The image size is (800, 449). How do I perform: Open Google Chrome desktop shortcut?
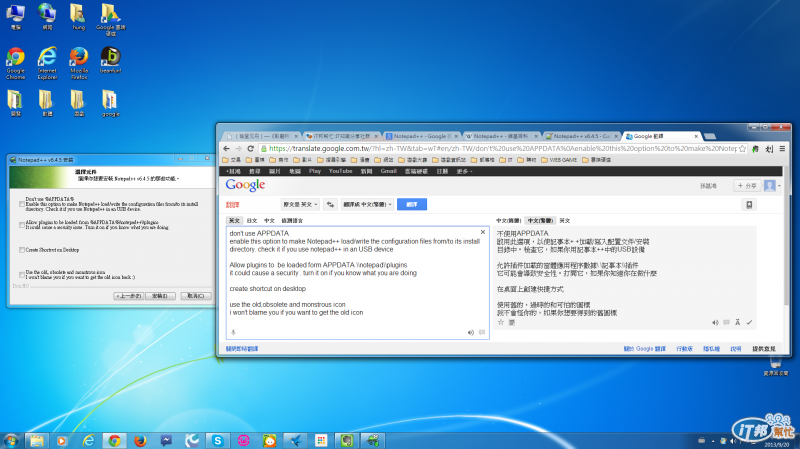pyautogui.click(x=15, y=63)
